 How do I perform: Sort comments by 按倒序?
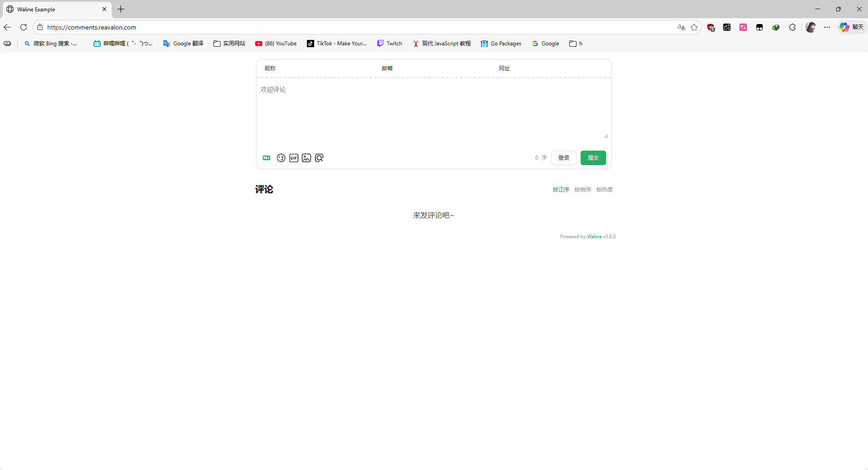click(582, 190)
